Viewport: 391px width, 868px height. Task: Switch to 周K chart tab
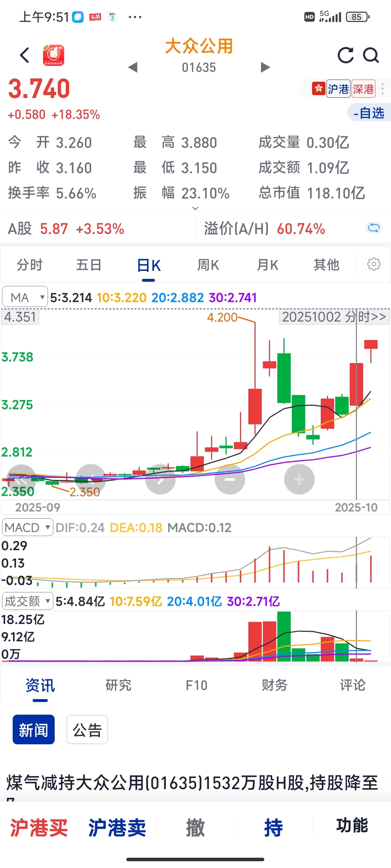point(208,265)
